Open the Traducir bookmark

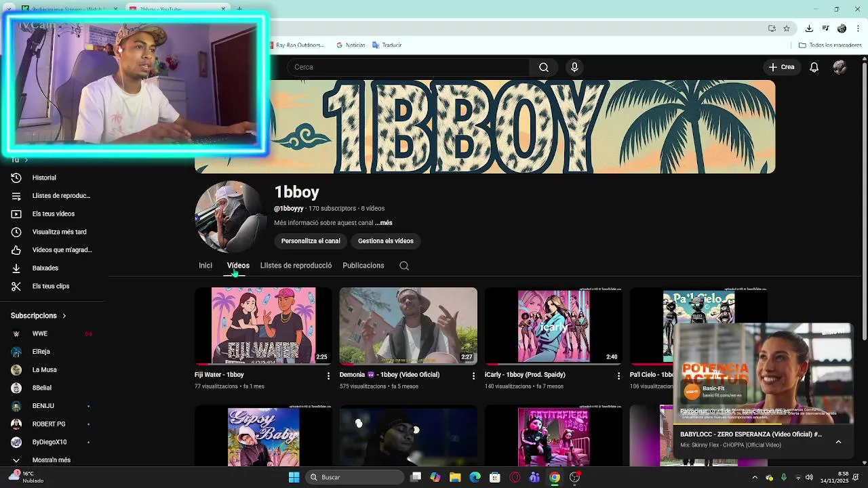click(387, 45)
